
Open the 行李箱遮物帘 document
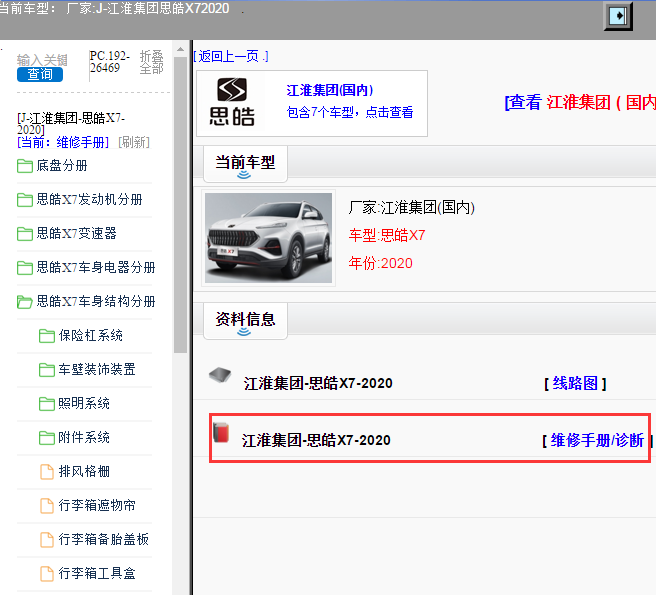[97, 505]
